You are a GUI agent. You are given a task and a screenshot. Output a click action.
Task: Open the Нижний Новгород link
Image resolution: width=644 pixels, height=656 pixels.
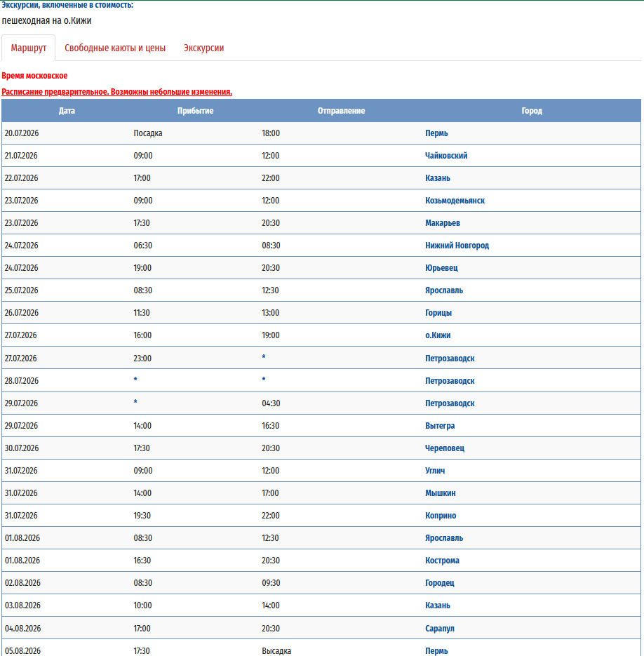pyautogui.click(x=457, y=246)
